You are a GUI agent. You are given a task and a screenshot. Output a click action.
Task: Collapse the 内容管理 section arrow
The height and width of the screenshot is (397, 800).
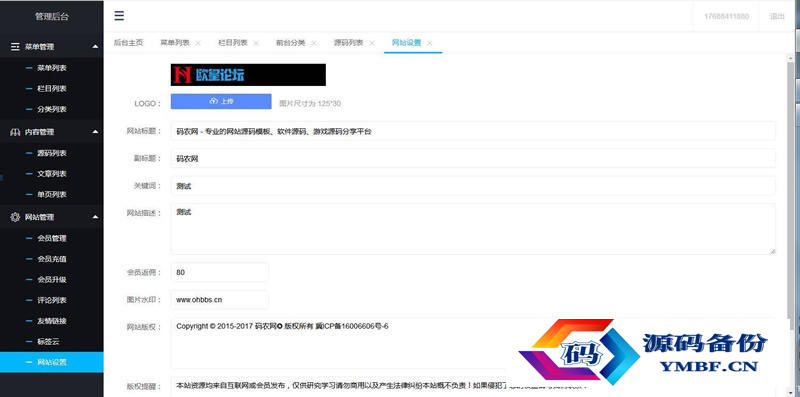point(95,132)
